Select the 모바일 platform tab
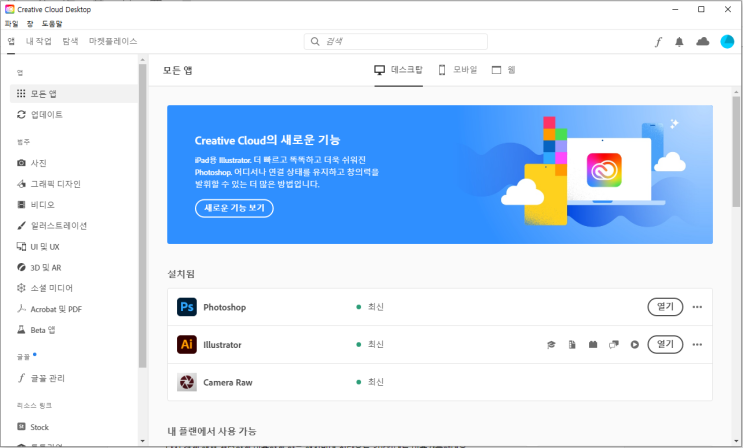The width and height of the screenshot is (743, 448). coord(458,70)
